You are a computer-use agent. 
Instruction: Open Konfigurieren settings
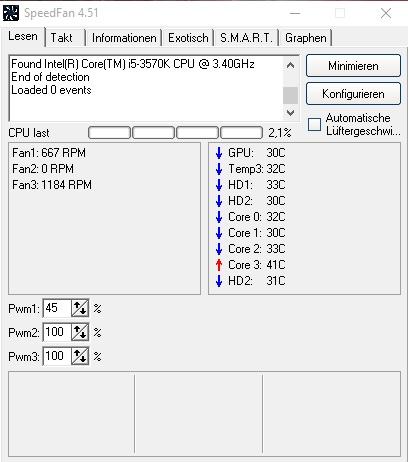pyautogui.click(x=353, y=94)
